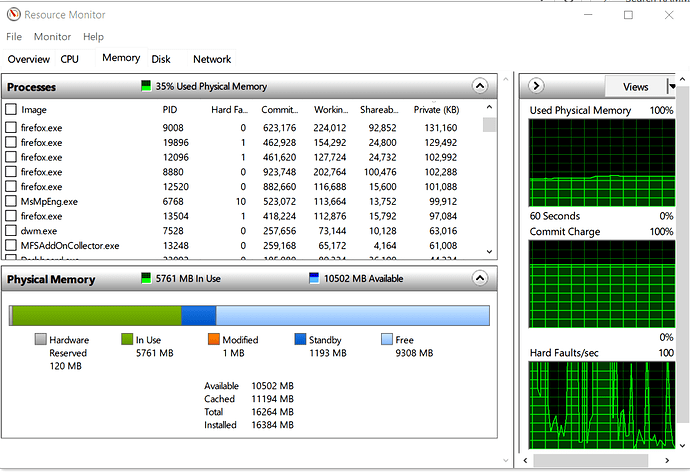Collapse the Processes section

tap(480, 87)
